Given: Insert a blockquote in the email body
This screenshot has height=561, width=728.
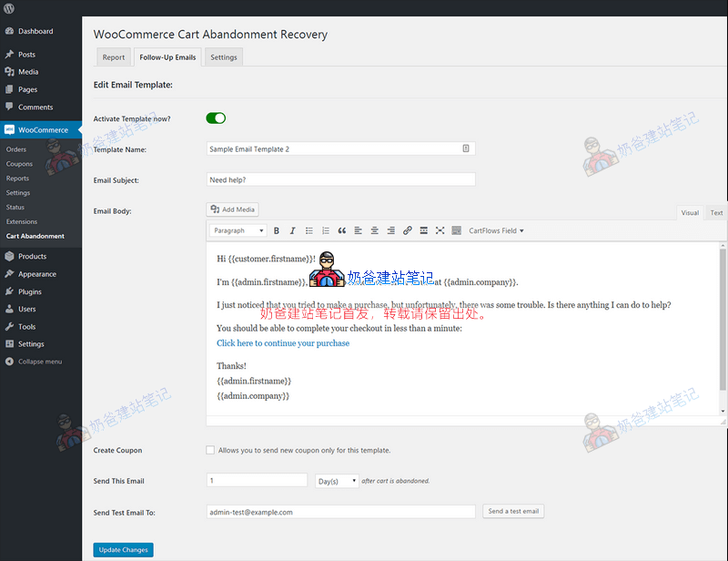Looking at the screenshot, I should [342, 231].
